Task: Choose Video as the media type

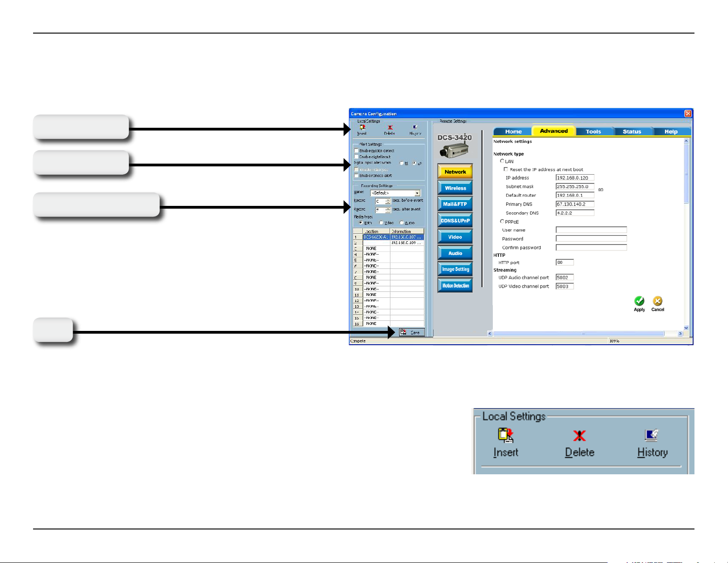Action: (381, 223)
